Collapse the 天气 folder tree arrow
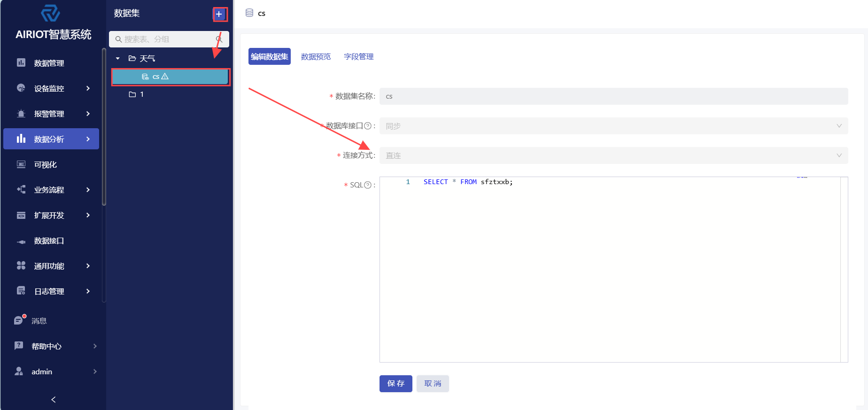 click(x=118, y=58)
